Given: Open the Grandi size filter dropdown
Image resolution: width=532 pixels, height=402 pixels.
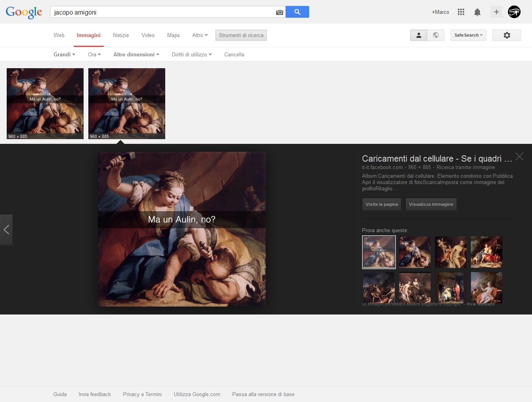Looking at the screenshot, I should (64, 54).
